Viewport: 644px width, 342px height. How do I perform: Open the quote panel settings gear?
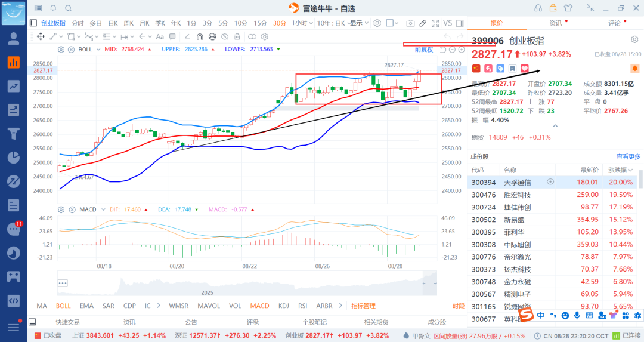634,39
